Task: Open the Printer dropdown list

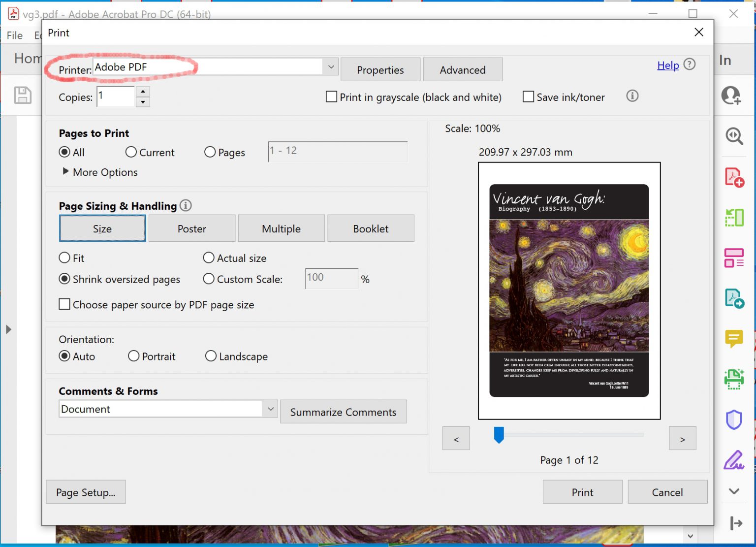Action: 330,66
